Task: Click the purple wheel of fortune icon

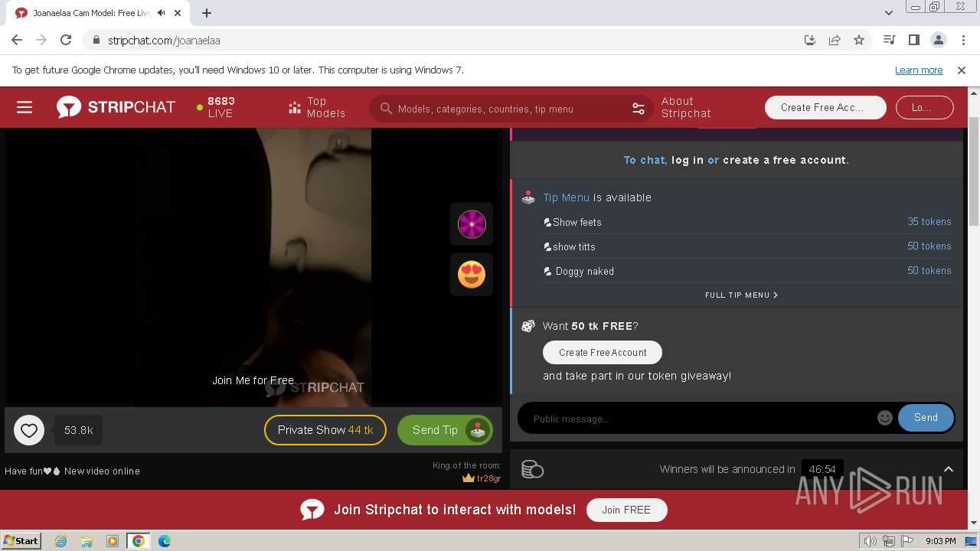Action: pos(472,224)
